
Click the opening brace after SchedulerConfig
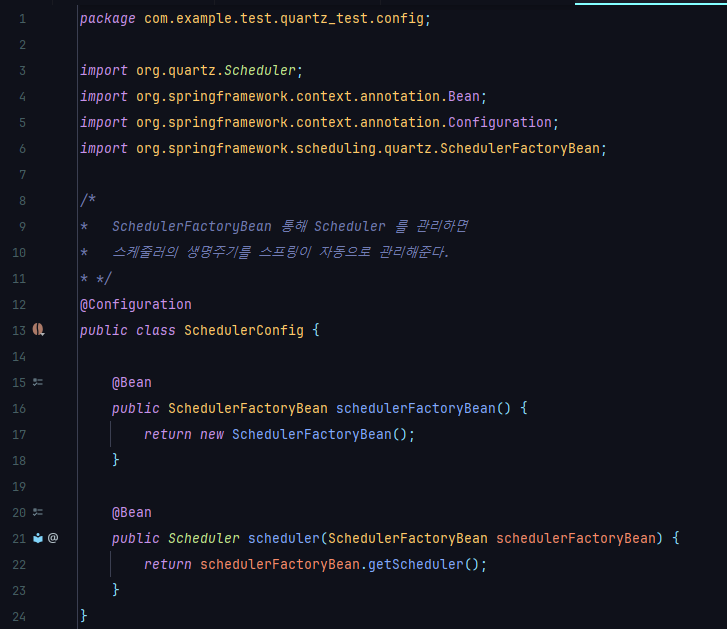pyautogui.click(x=316, y=330)
